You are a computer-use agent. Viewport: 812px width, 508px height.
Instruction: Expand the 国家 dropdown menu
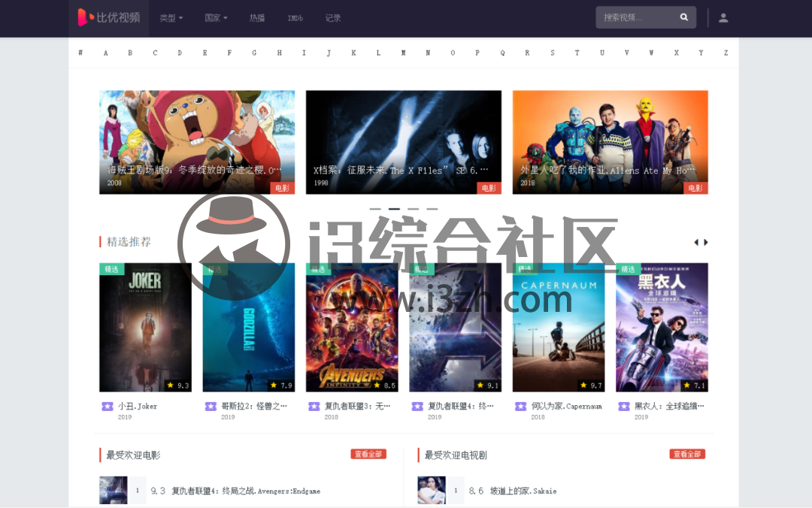pyautogui.click(x=216, y=18)
